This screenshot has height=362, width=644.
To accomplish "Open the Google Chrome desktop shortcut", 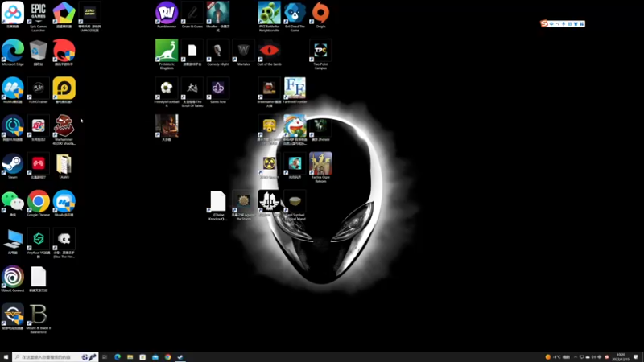I will click(38, 204).
